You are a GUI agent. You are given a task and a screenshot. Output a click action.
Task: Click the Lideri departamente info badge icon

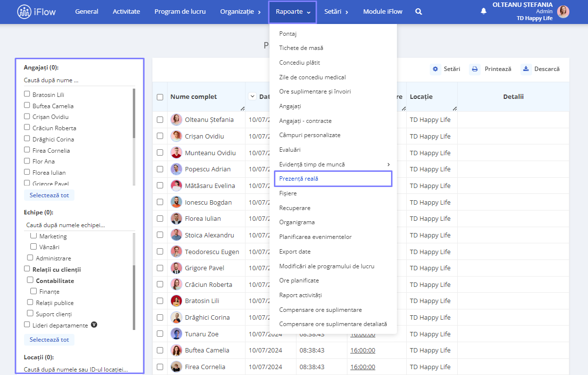pyautogui.click(x=94, y=325)
